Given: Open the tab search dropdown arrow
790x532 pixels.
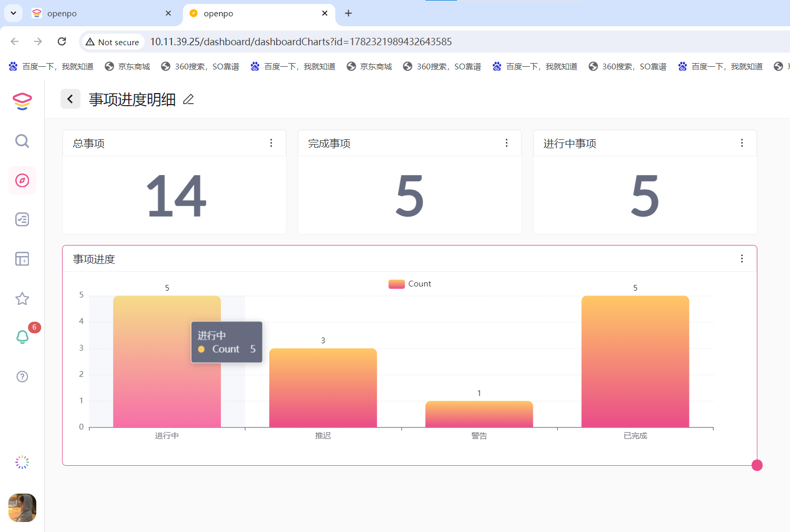Looking at the screenshot, I should [13, 13].
